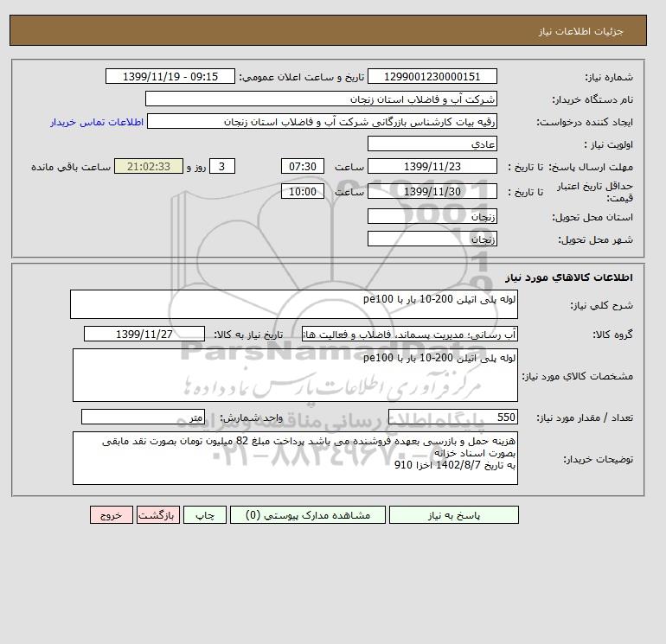Click goods specifications text area
Viewport: 666px width, 644px height.
pyautogui.click(x=295, y=375)
